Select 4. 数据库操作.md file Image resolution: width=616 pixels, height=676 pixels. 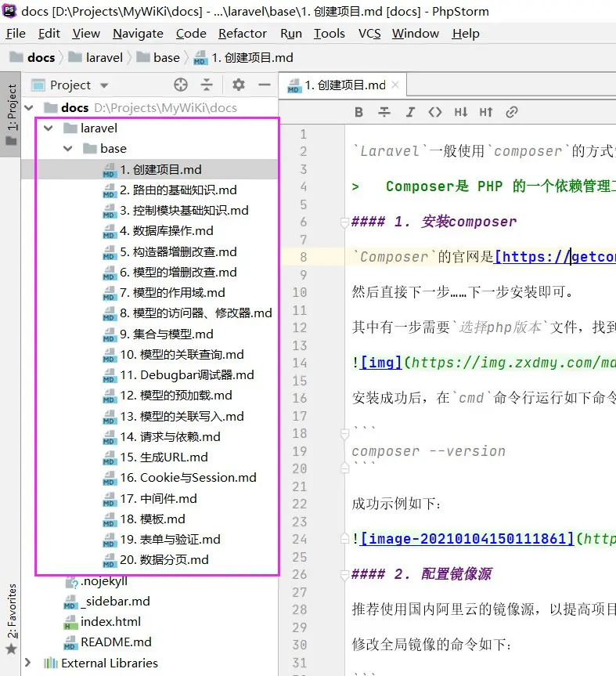tap(158, 231)
